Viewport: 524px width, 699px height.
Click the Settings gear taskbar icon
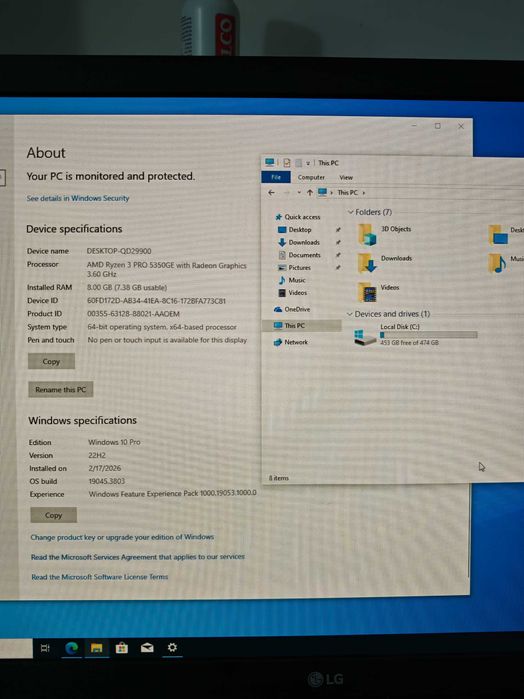173,647
